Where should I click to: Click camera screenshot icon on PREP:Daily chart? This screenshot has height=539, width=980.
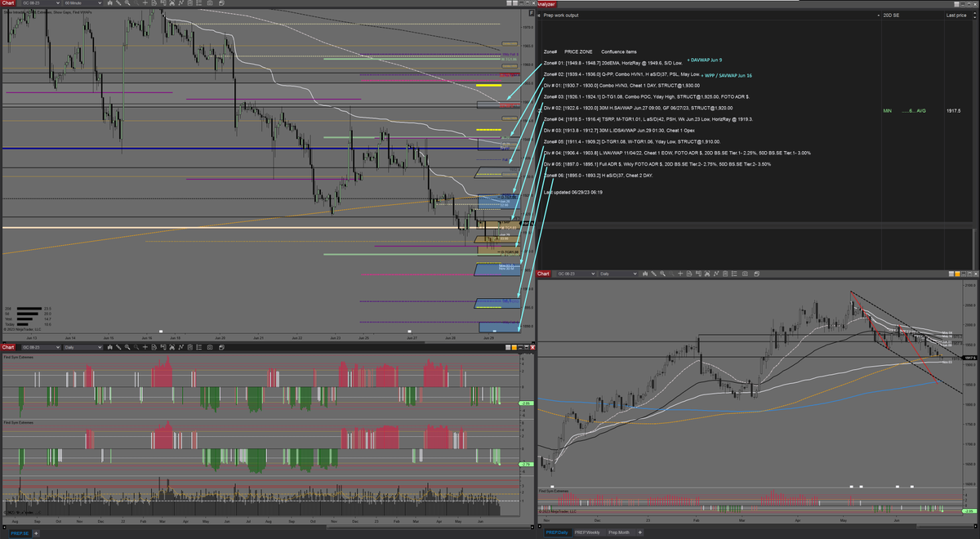tap(746, 274)
